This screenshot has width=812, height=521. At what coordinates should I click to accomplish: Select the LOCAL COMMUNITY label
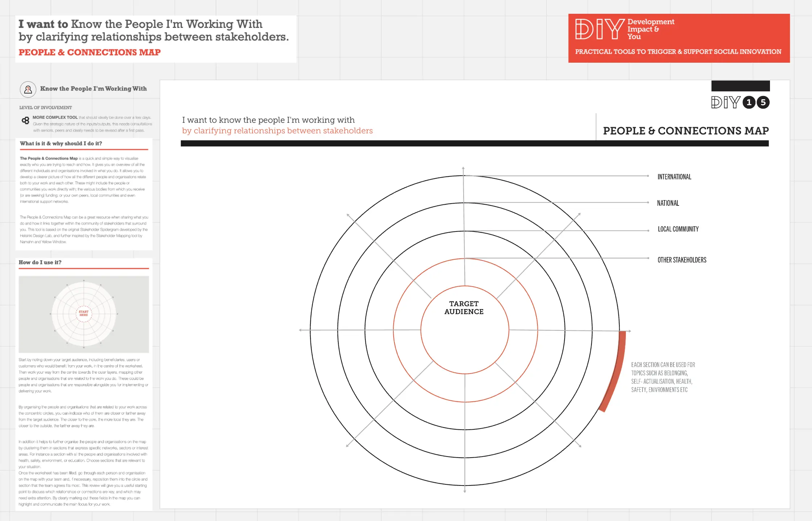(x=678, y=229)
